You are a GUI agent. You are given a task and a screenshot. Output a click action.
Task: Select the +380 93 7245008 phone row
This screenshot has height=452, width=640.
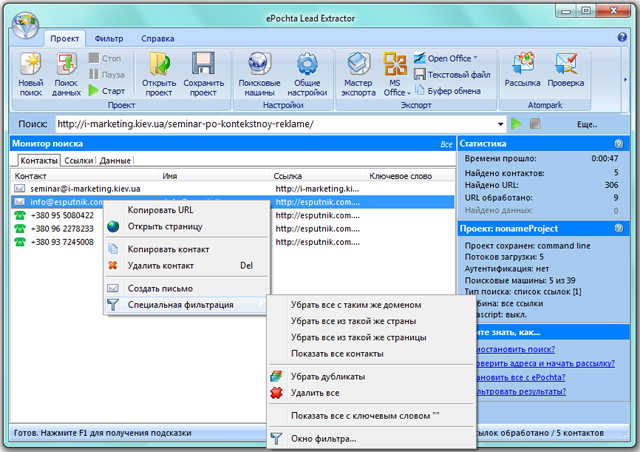(55, 242)
